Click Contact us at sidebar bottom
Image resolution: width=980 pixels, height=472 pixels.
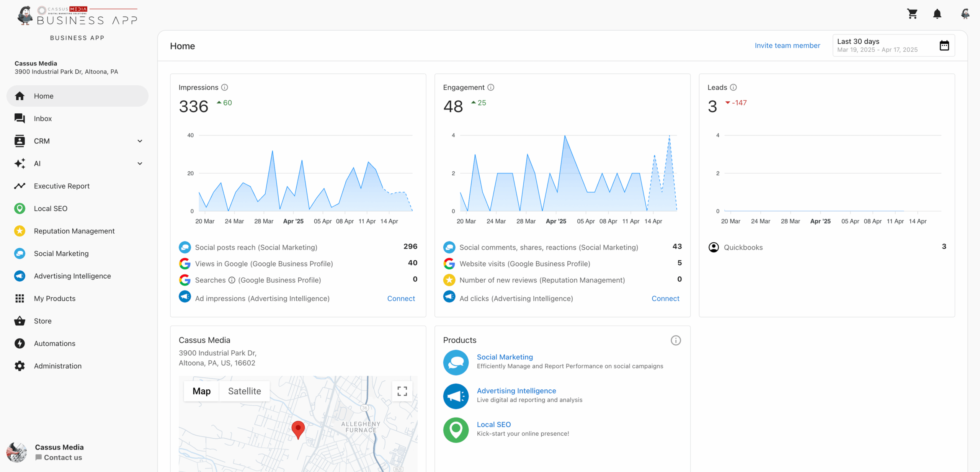(x=59, y=457)
